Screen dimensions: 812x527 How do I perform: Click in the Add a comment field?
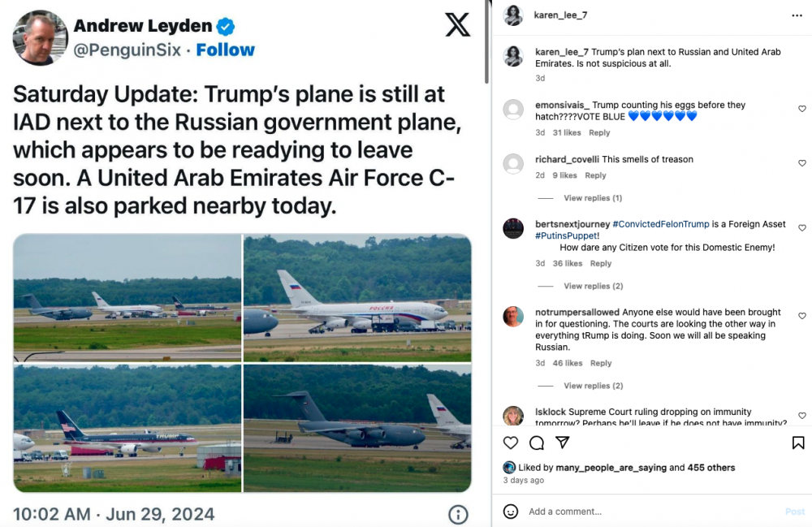[650, 512]
